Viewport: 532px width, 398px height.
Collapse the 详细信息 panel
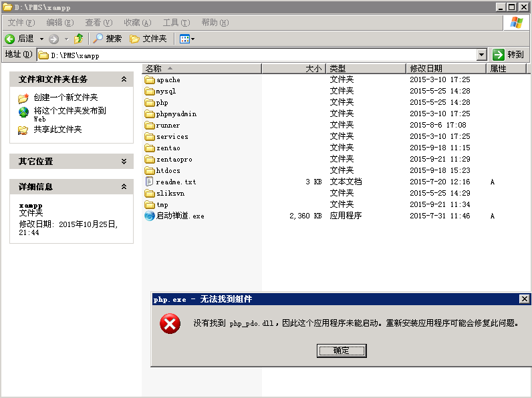[124, 186]
